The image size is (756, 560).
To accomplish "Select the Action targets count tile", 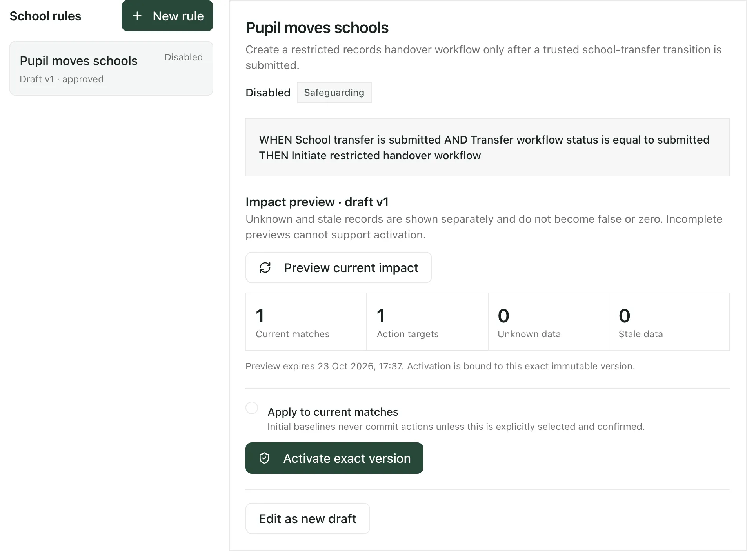I will pos(427,322).
